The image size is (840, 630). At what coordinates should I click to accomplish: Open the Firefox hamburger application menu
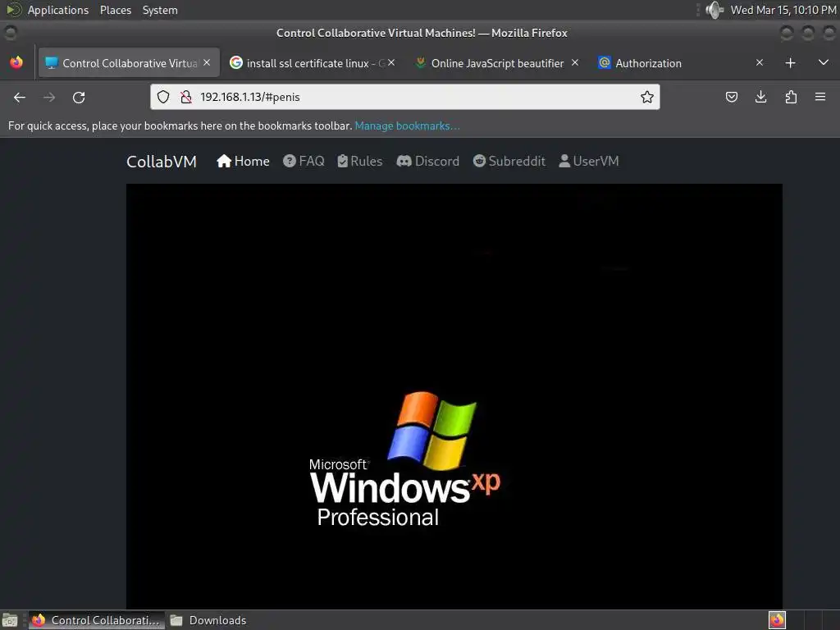click(820, 97)
